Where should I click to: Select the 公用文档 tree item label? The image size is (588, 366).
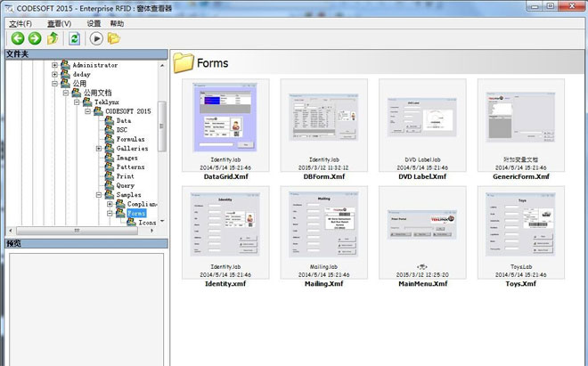(97, 93)
